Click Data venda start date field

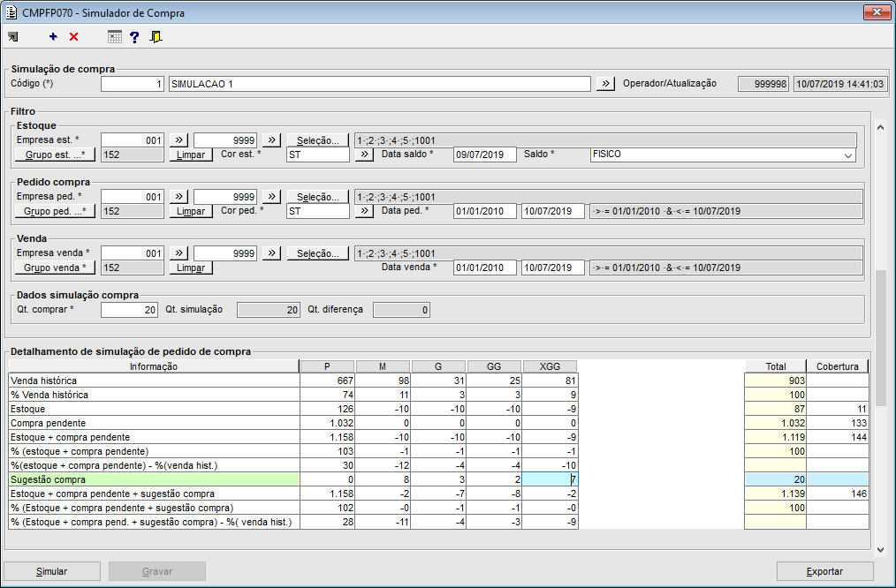point(484,268)
